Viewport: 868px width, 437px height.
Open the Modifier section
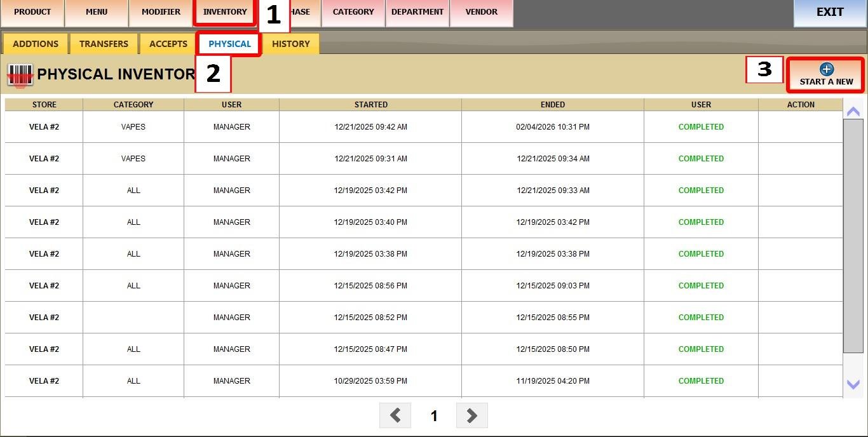coord(161,12)
